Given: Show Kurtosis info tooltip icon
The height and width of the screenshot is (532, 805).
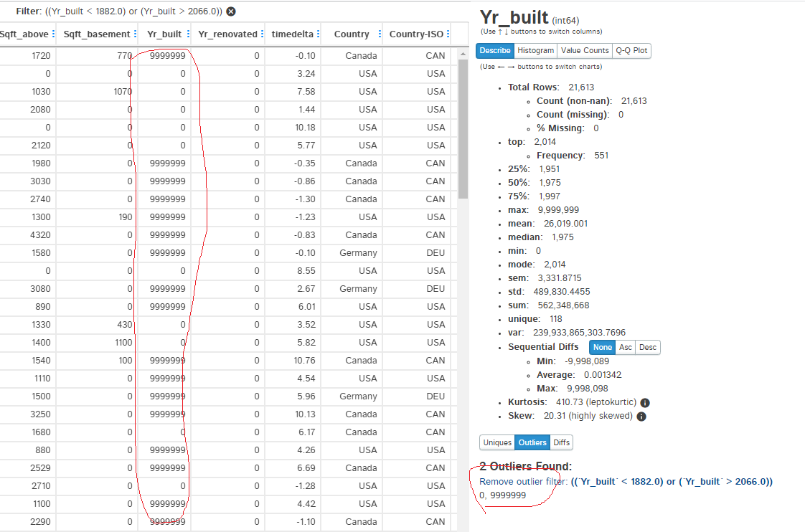Looking at the screenshot, I should (645, 403).
